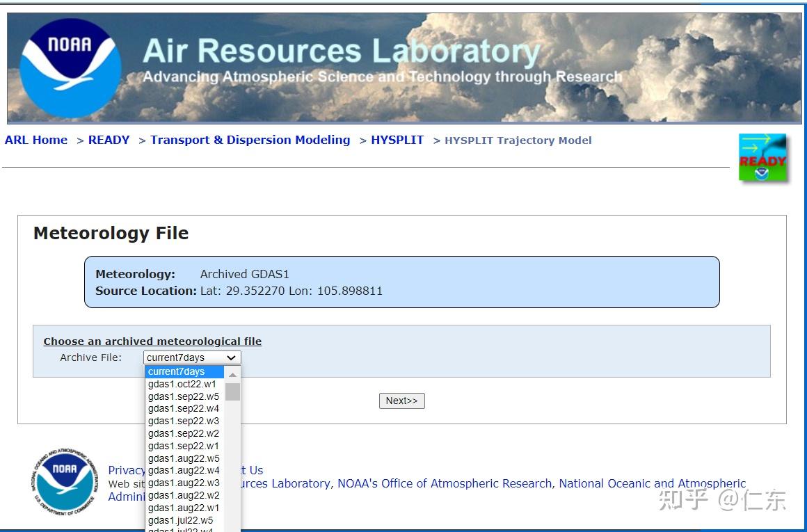This screenshot has height=532, width=807.
Task: Open the HYSPLIT breadcrumb link
Action: [397, 140]
